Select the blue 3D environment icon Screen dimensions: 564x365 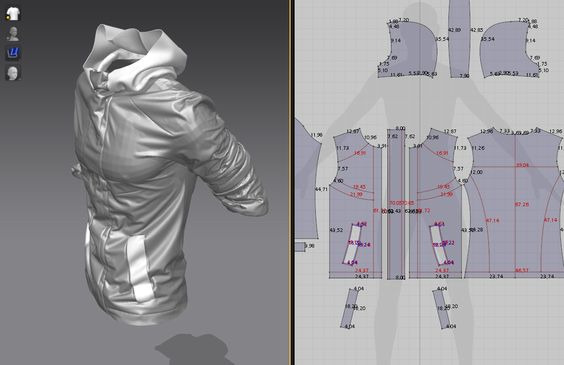point(13,53)
